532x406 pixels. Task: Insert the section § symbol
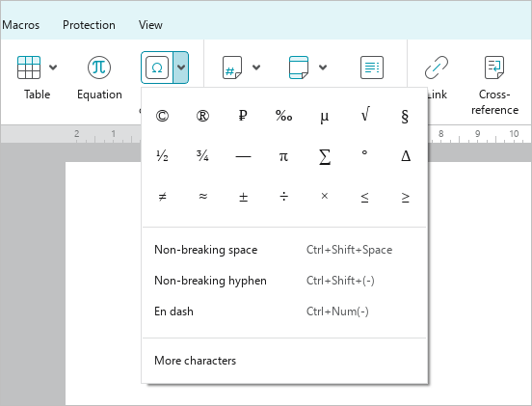click(405, 117)
